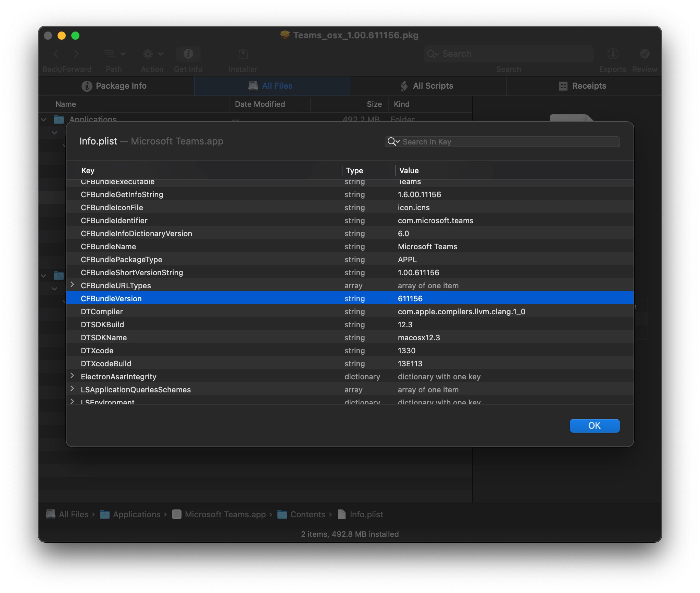
Task: Select the CFBundleName row
Action: pos(350,247)
